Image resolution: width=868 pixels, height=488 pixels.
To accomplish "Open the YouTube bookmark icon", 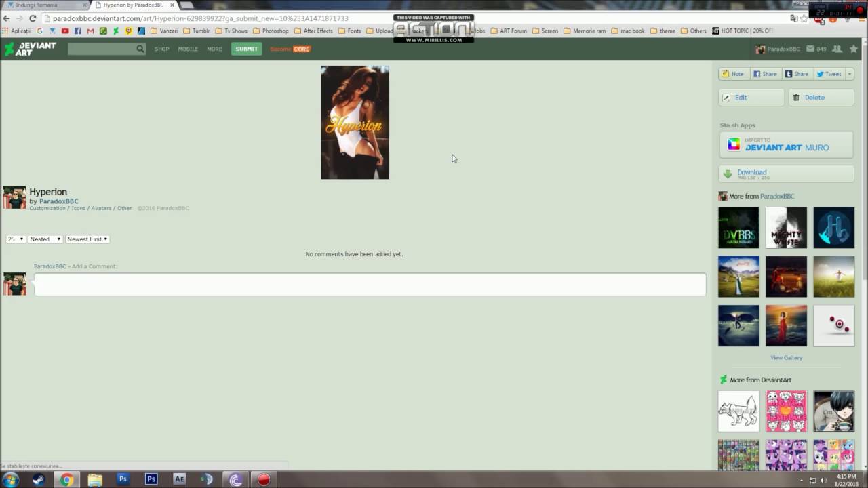I will 65,30.
